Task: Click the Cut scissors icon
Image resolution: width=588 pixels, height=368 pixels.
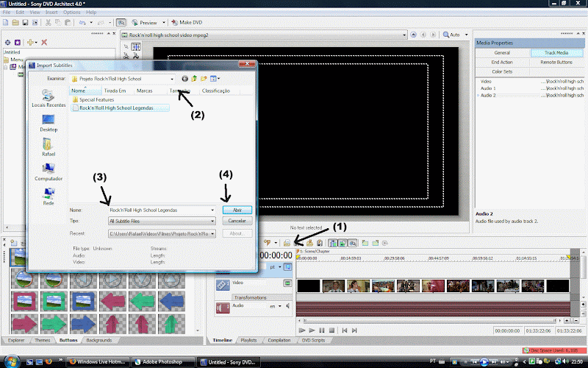Action: tap(48, 23)
